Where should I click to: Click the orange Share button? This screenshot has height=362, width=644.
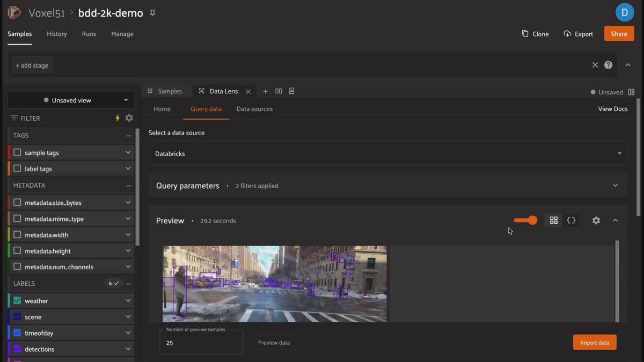click(619, 34)
